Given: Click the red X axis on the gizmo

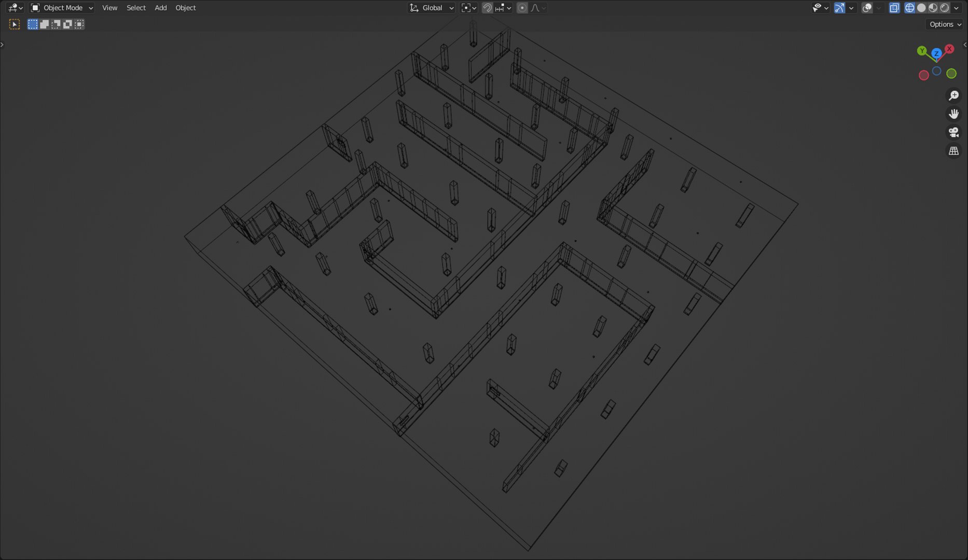Looking at the screenshot, I should coord(949,49).
